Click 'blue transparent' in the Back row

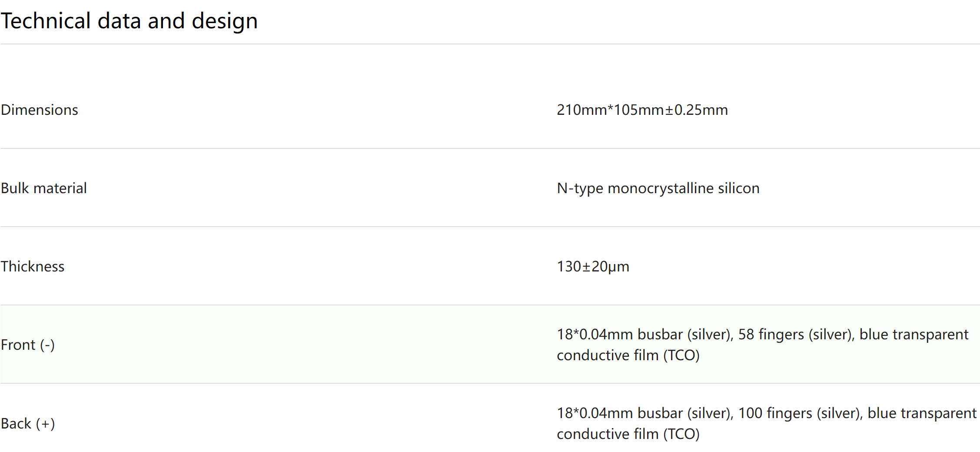(x=922, y=413)
